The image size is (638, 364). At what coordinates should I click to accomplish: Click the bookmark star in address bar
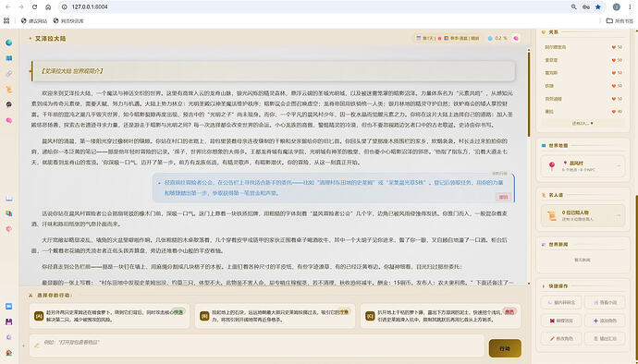(597, 6)
